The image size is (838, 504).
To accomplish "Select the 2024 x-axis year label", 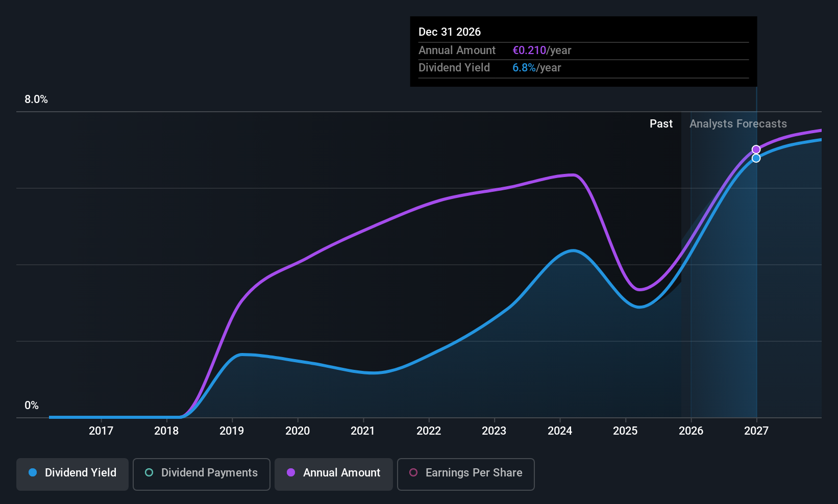I will click(560, 431).
